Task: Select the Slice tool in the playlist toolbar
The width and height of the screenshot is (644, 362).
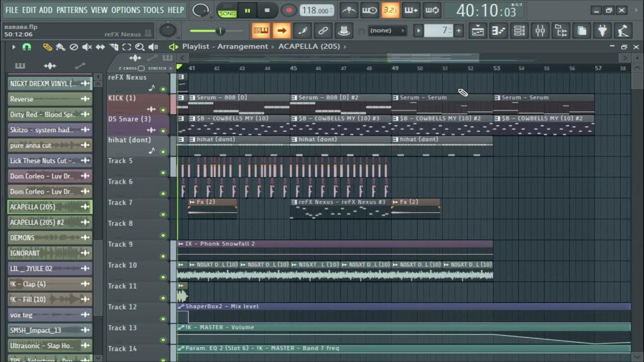Action: pos(114,46)
